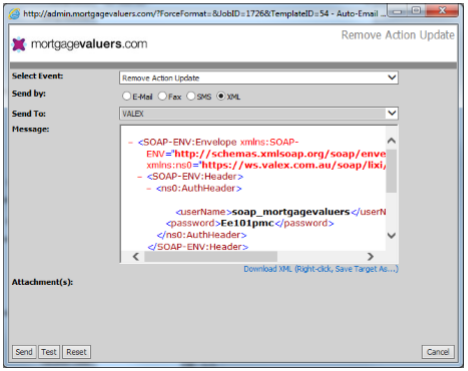Click the vertical scrollbar thumb in message box
The image size is (468, 371).
coord(392,171)
